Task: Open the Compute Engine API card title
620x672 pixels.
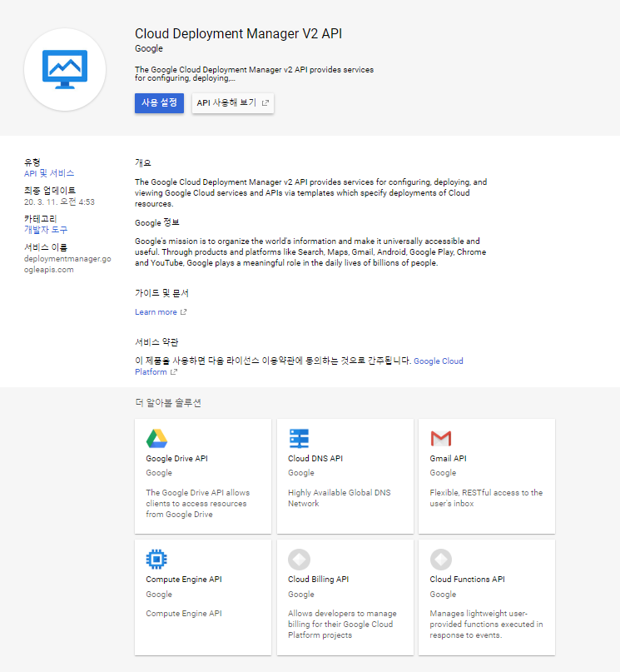Action: pyautogui.click(x=184, y=579)
